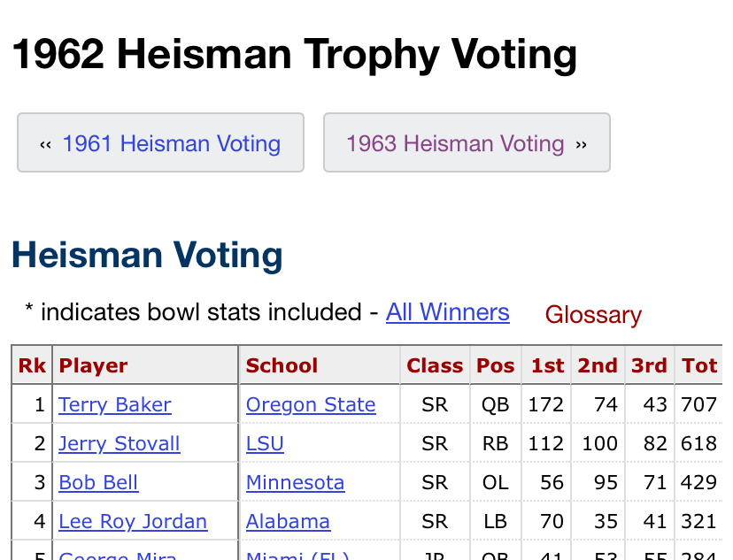Sort by Tot points column header
This screenshot has width=733, height=560.
click(699, 366)
